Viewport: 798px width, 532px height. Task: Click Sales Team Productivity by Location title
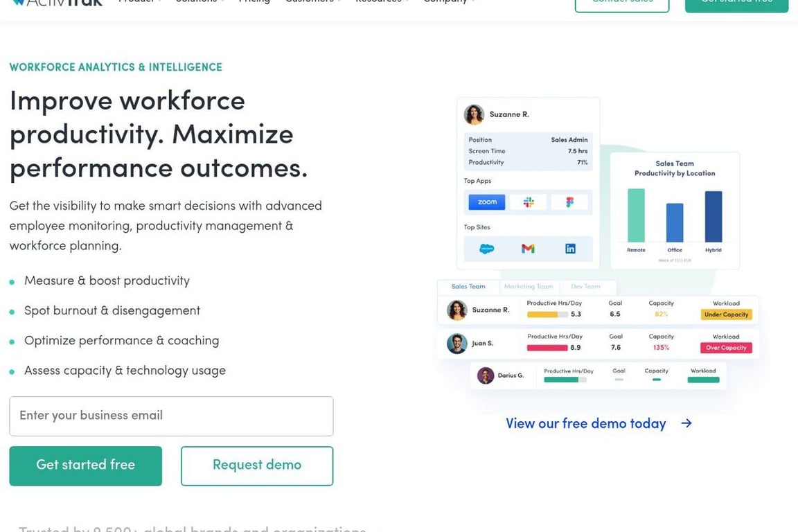coord(675,168)
